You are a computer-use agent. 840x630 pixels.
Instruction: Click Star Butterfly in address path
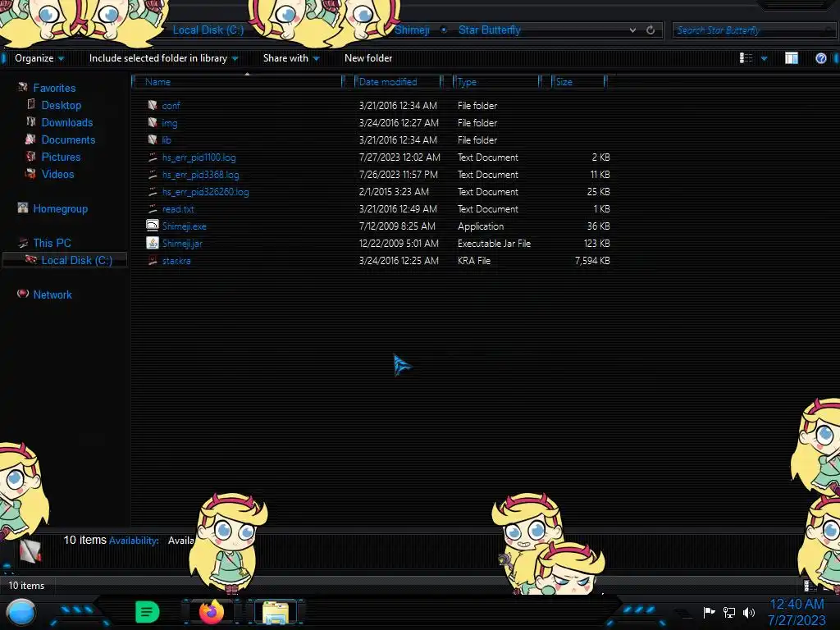pos(489,30)
